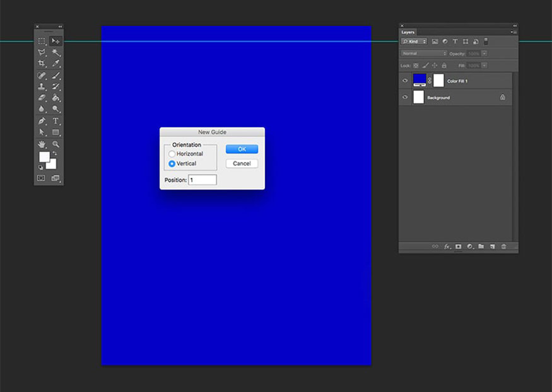Screen dimensions: 552x392
Task: Change the screen mode
Action: click(x=56, y=178)
